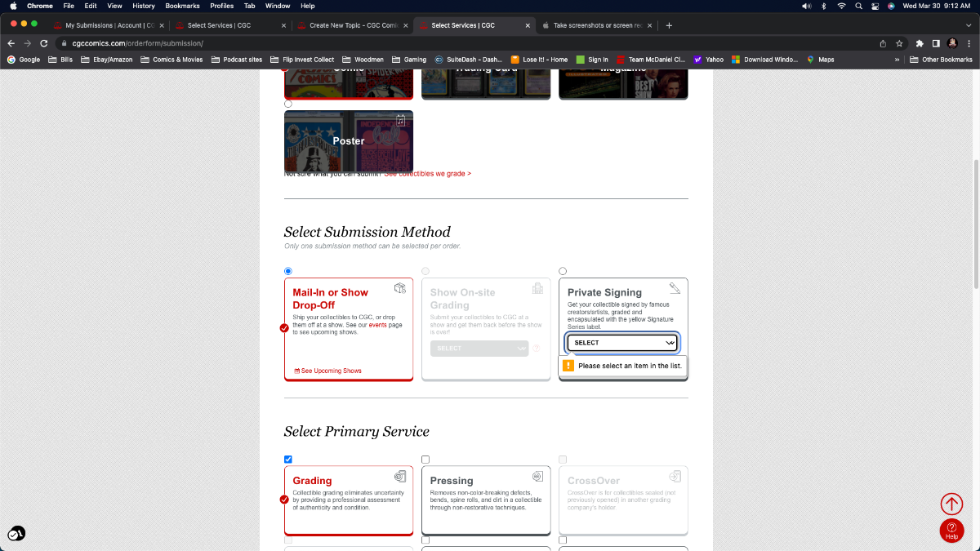Open the Profiles menu in the menu bar
The width and height of the screenshot is (980, 551).
221,6
